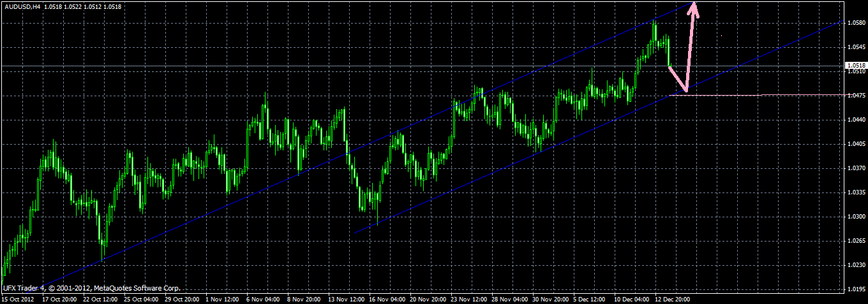
Task: Click the 1.0300 price axis label
Action: click(x=857, y=217)
